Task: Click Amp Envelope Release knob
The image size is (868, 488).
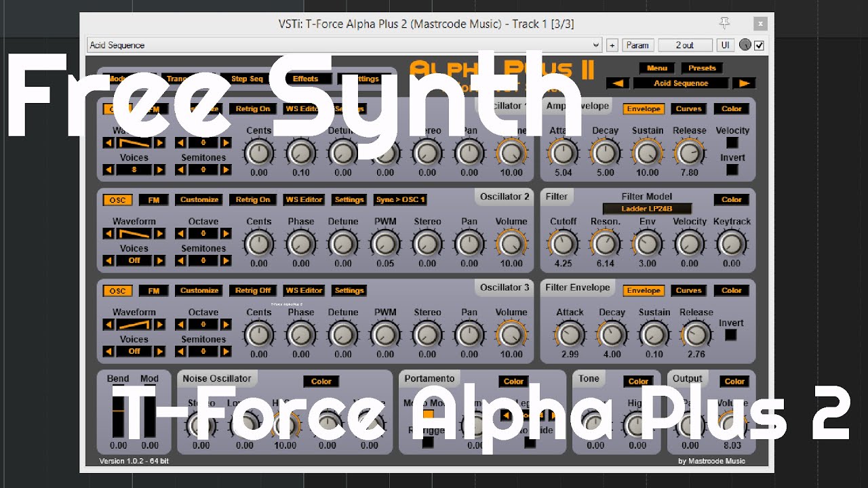Action: point(689,153)
